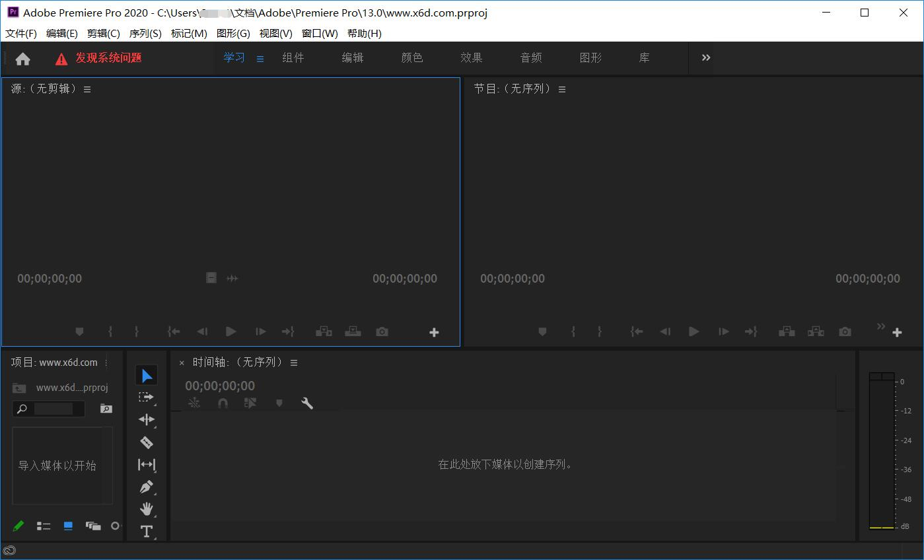924x560 pixels.
Task: Click Drag Audio Only icon in Source monitor
Action: pos(232,278)
